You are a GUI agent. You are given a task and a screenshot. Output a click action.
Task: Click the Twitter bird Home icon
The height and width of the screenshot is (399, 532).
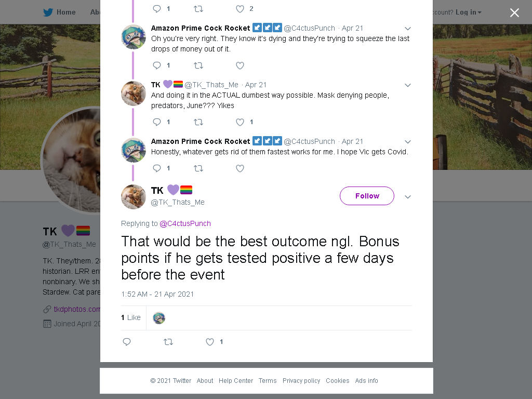[x=48, y=12]
